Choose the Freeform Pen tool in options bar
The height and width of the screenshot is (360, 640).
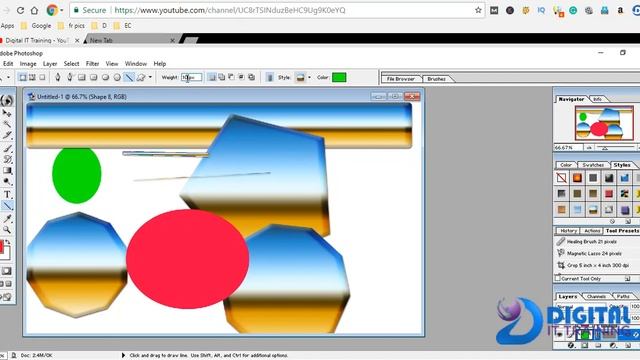(70, 77)
